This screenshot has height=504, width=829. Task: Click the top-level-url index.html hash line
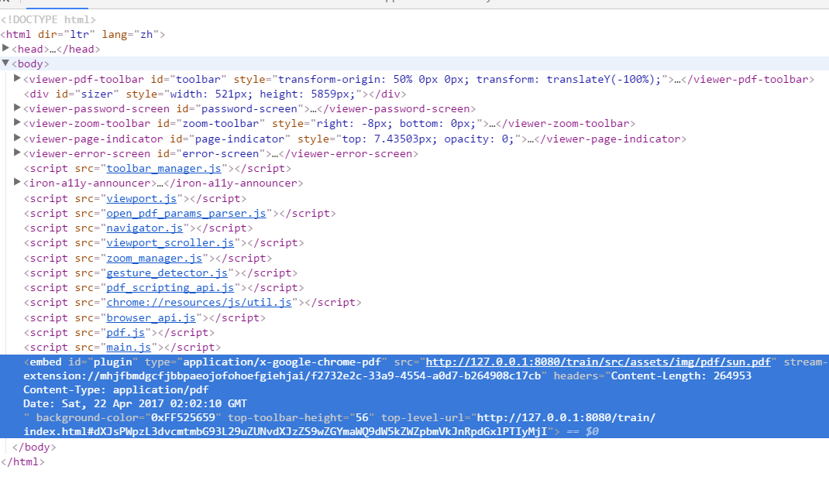coord(285,432)
